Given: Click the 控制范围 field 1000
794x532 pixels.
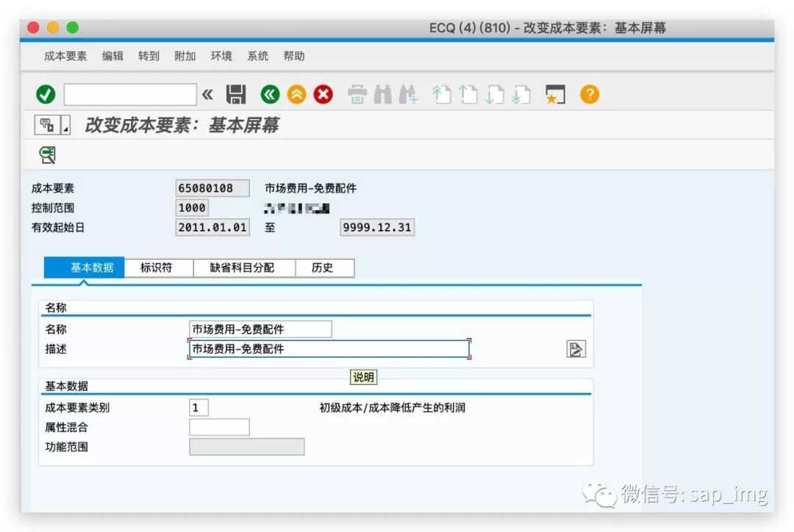Looking at the screenshot, I should 192,207.
